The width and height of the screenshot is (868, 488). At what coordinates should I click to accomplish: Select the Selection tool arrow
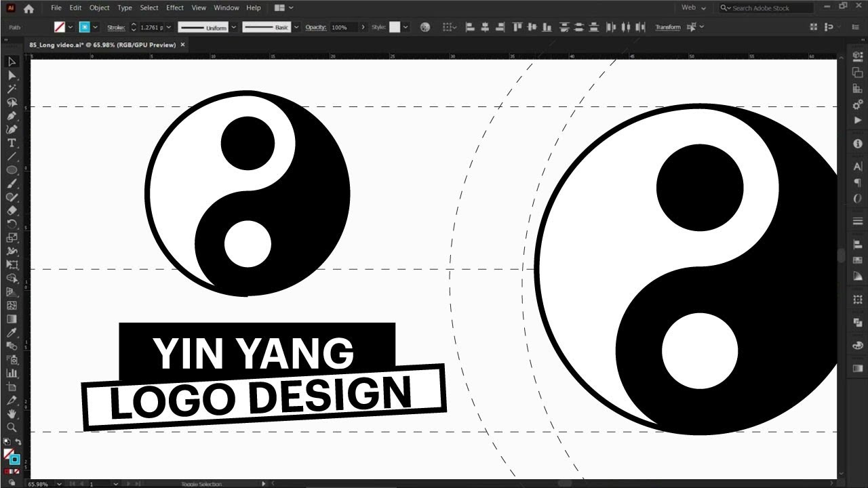pos(12,62)
